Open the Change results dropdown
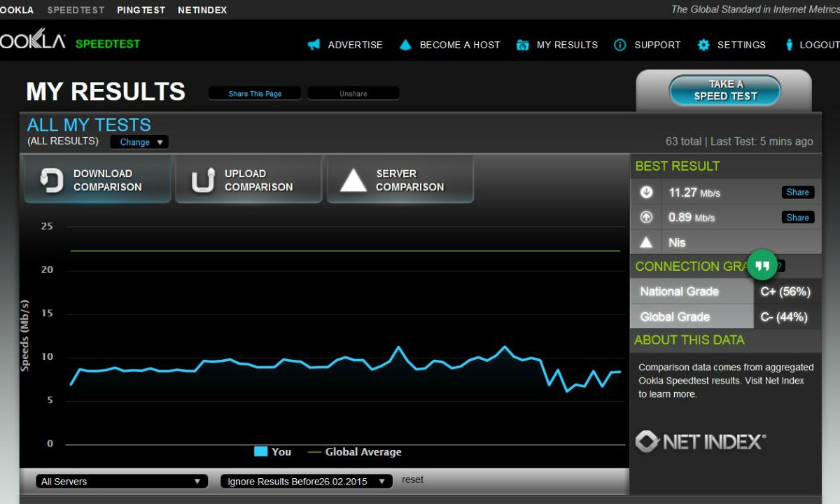 tap(139, 142)
